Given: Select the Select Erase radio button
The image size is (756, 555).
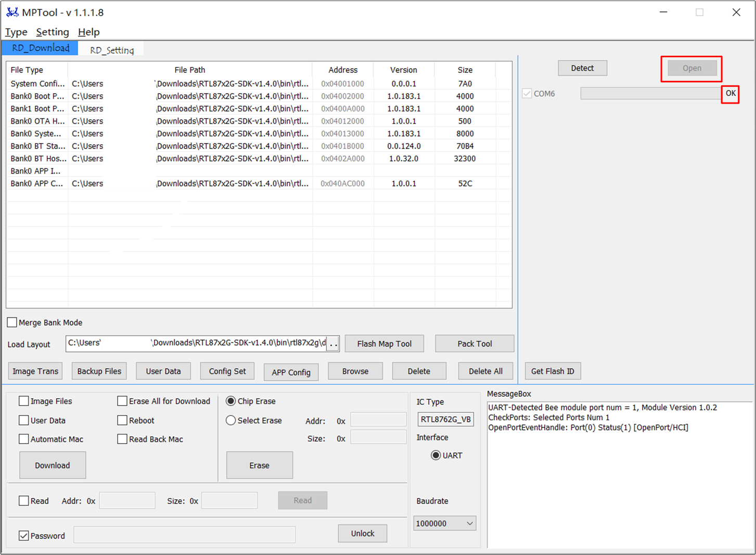Looking at the screenshot, I should pyautogui.click(x=231, y=421).
